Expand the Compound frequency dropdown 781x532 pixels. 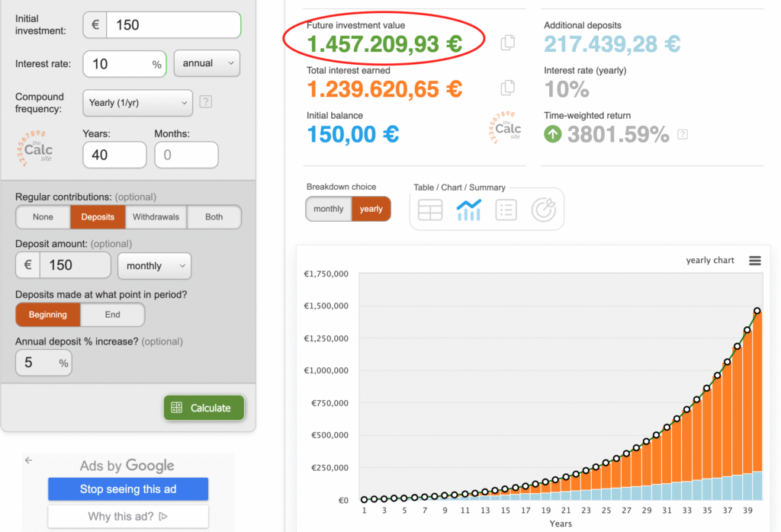point(137,102)
